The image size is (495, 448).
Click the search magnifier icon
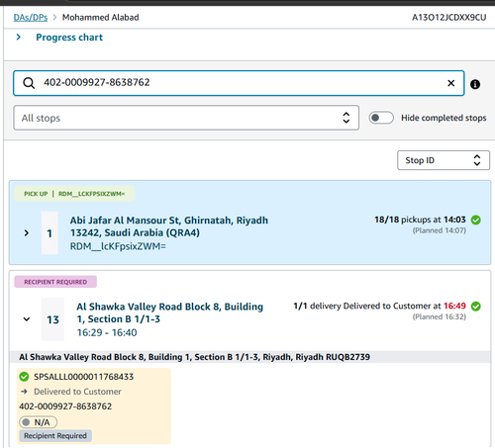(x=29, y=83)
